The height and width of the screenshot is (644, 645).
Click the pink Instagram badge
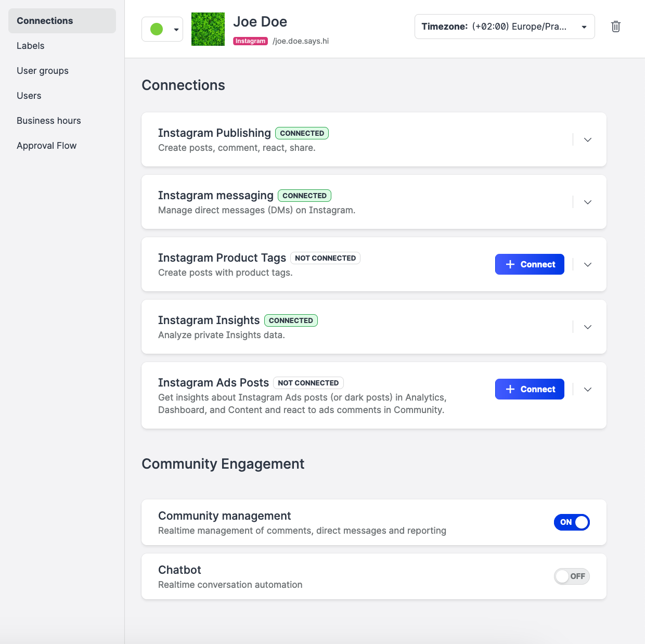(250, 41)
